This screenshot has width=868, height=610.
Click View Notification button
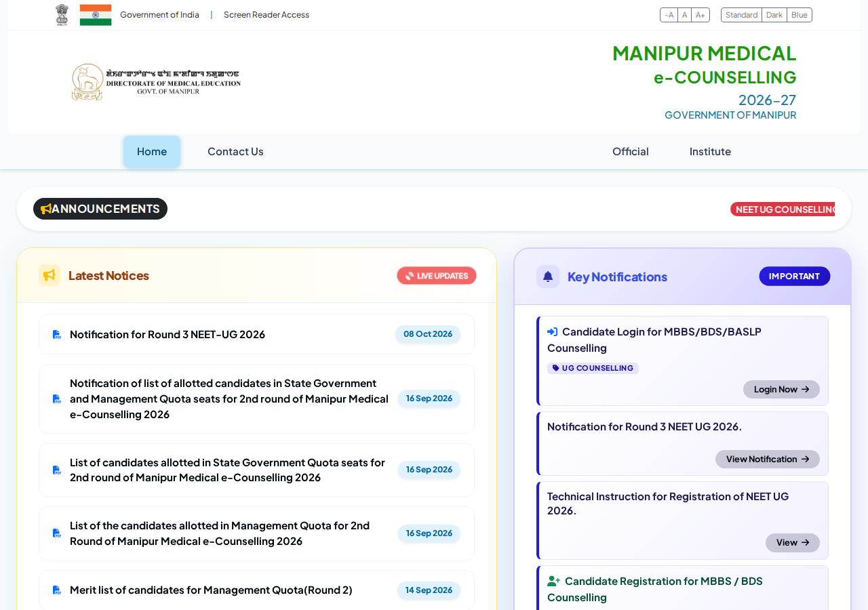coord(768,459)
